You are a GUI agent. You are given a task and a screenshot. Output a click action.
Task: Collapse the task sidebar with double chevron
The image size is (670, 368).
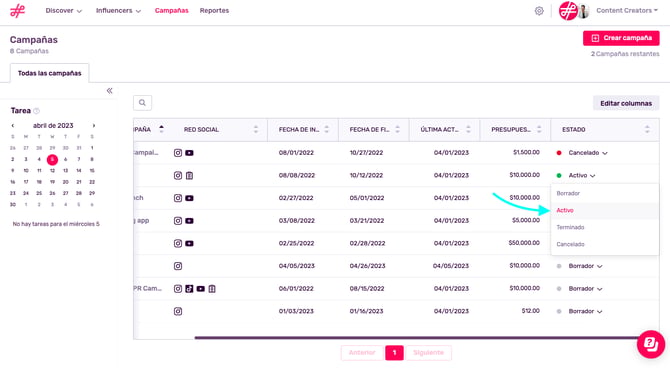pos(109,91)
